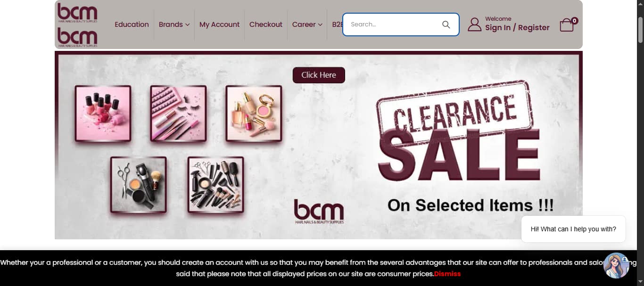This screenshot has width=644, height=286.
Task: Click the eyelashes and tweezers thumbnail
Action: [178, 114]
